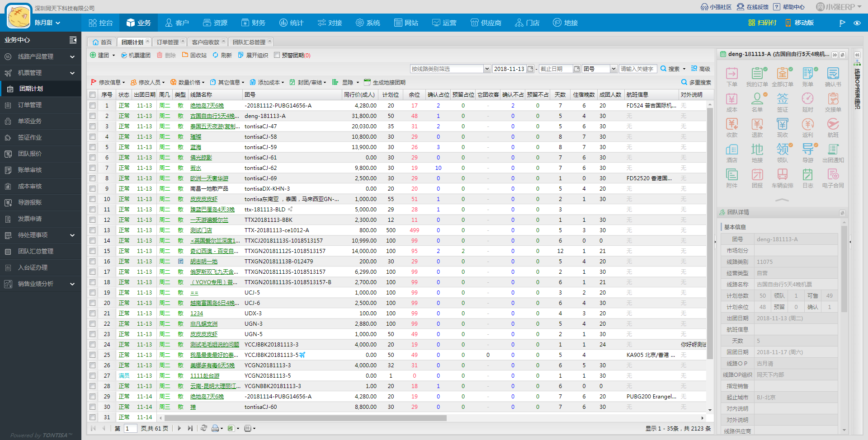868x440 pixels.
Task: Click the horizontal scrollbar below the table
Action: click(305, 418)
